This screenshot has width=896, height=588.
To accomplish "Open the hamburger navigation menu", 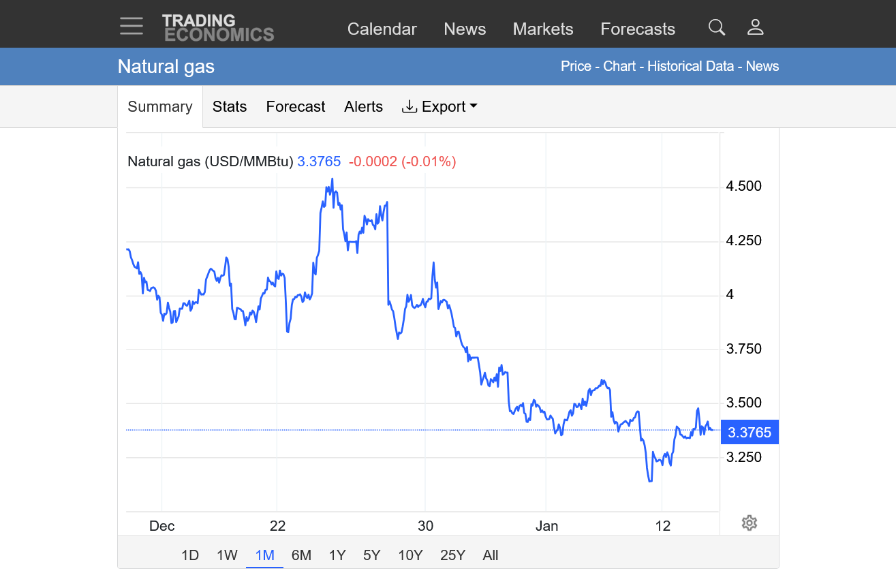I will 131,27.
